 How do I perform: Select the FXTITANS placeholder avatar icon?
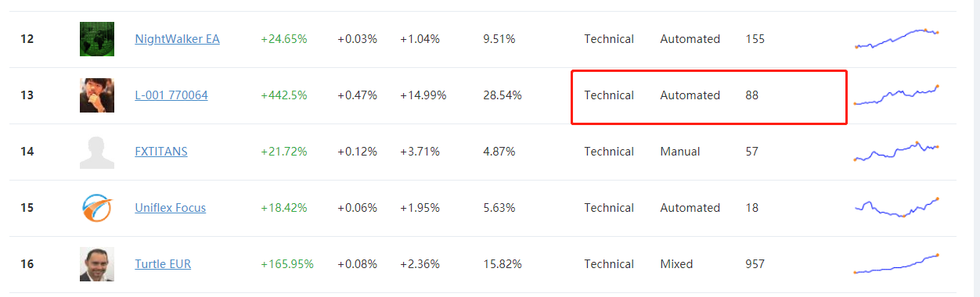[x=97, y=152]
